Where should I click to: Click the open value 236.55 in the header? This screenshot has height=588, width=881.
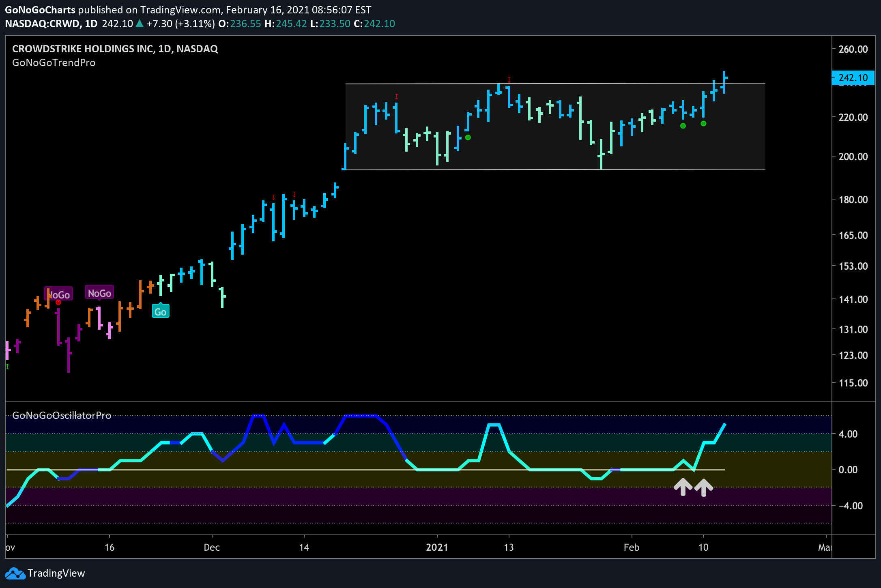[x=246, y=24]
